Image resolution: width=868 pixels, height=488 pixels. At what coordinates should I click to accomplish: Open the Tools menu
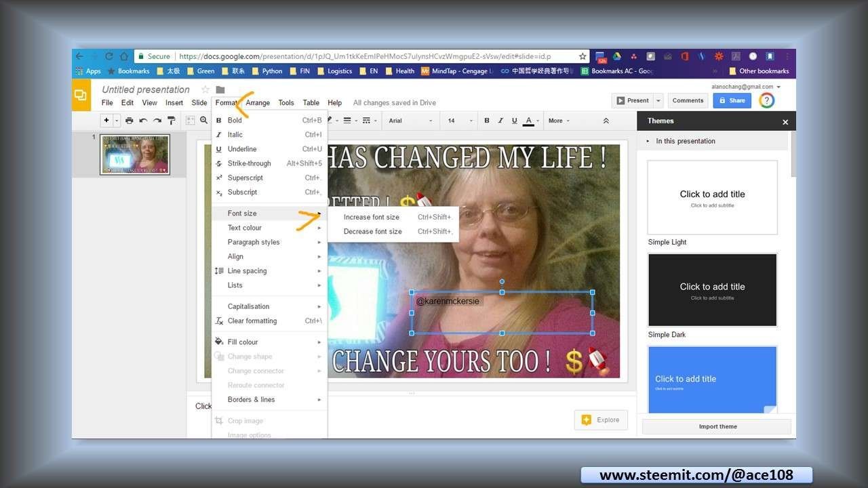pos(286,103)
